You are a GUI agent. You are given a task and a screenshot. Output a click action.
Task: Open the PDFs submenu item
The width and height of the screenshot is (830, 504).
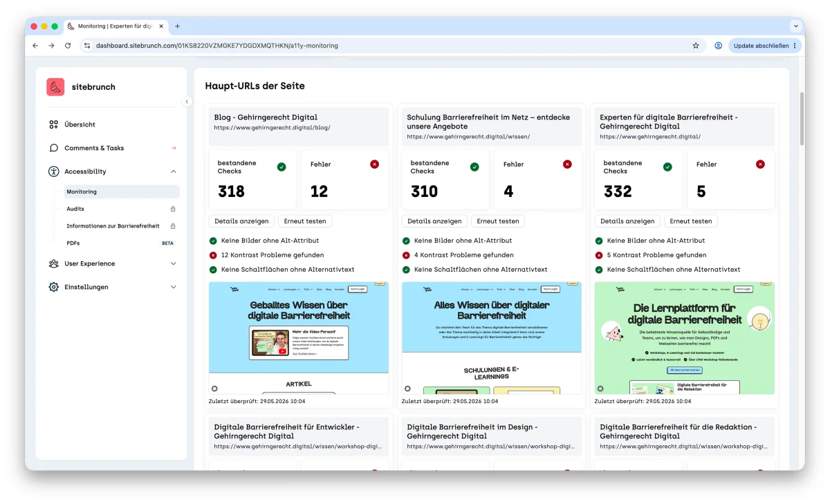(x=73, y=243)
